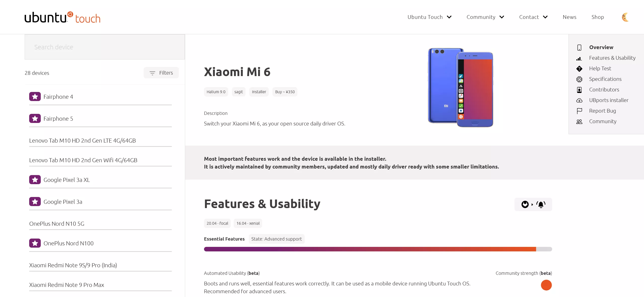Click the UBports installer cloud download icon
This screenshot has height=297, width=644.
(x=579, y=101)
